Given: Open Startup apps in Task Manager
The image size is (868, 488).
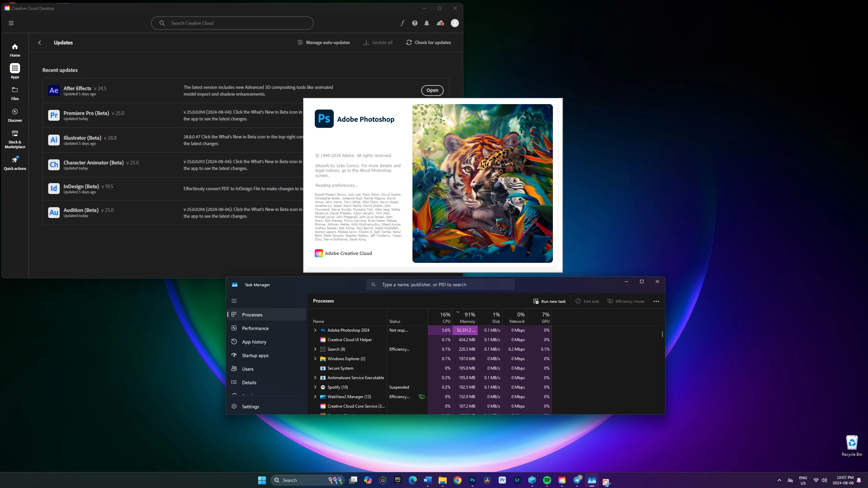Looking at the screenshot, I should [255, 355].
